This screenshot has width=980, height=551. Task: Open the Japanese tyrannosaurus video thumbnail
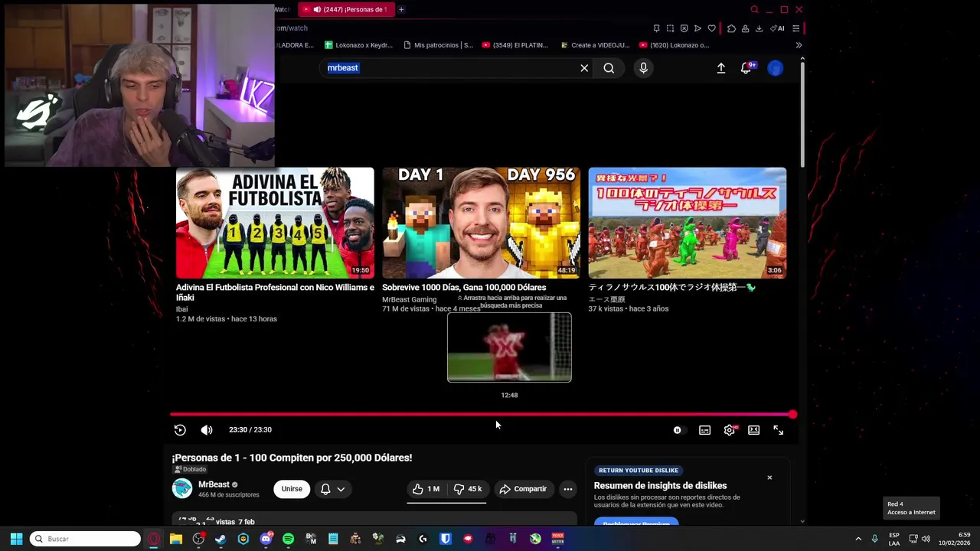click(687, 223)
